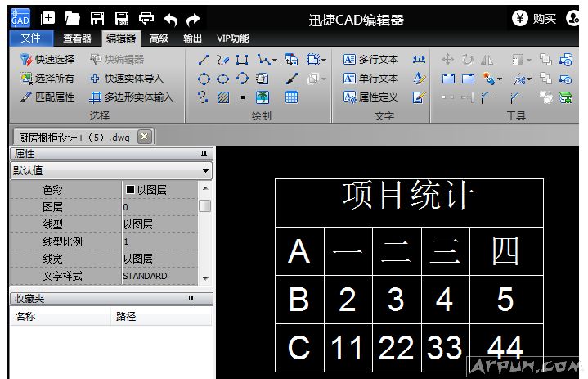Expand the dashed block tool dropdown
This screenshot has height=379, width=588.
point(324,60)
